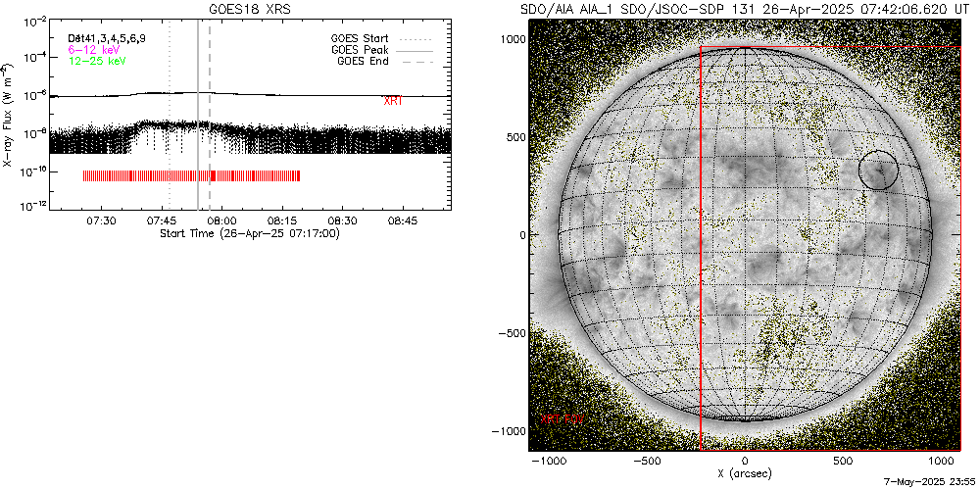Image resolution: width=980 pixels, height=490 pixels.
Task: Click the black flare-location circle on the Sun
Action: pyautogui.click(x=878, y=170)
